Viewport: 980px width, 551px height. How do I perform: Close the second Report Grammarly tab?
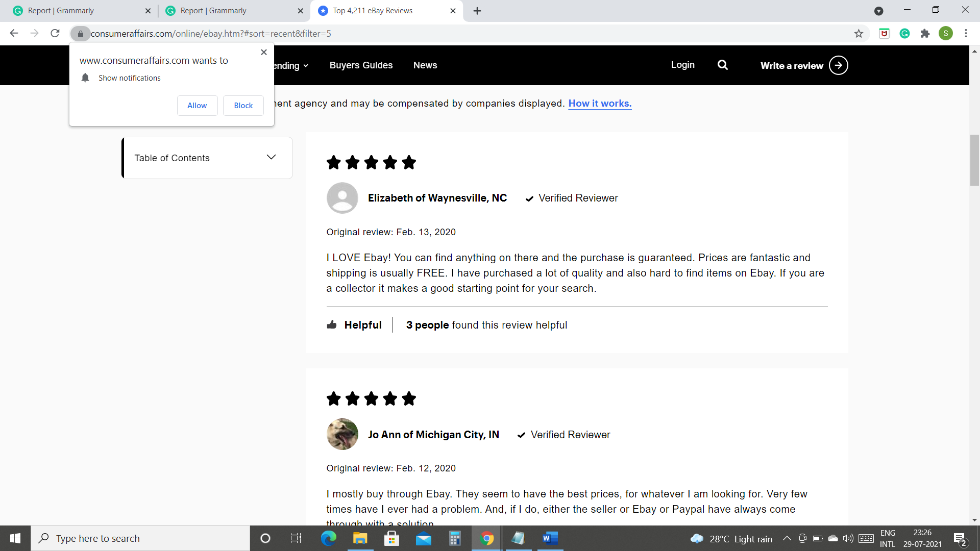300,11
